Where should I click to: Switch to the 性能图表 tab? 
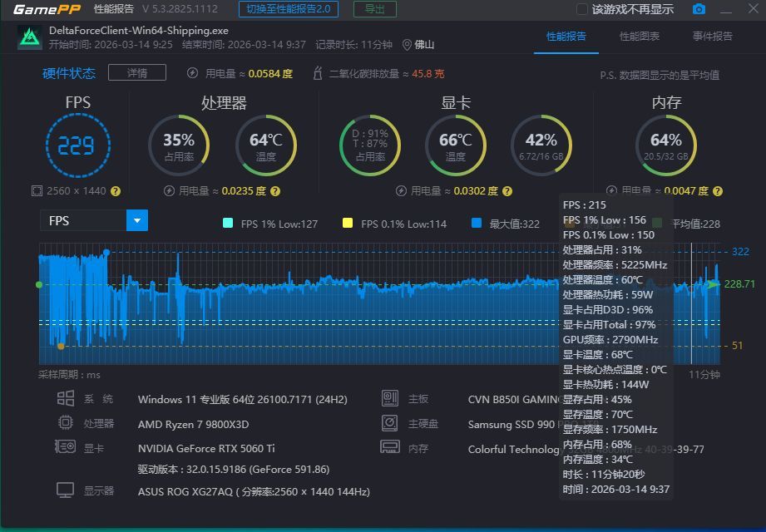pyautogui.click(x=640, y=36)
